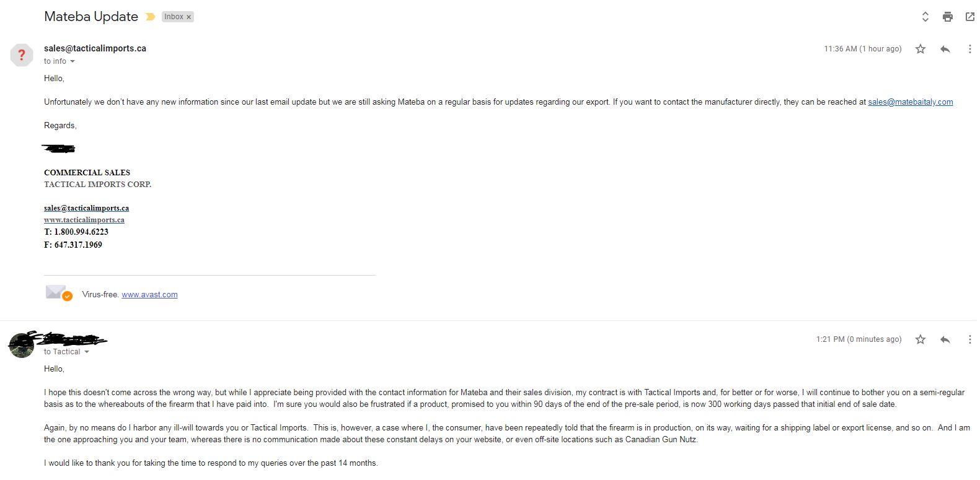
Task: Star the 11:36 AM message
Action: (x=920, y=49)
